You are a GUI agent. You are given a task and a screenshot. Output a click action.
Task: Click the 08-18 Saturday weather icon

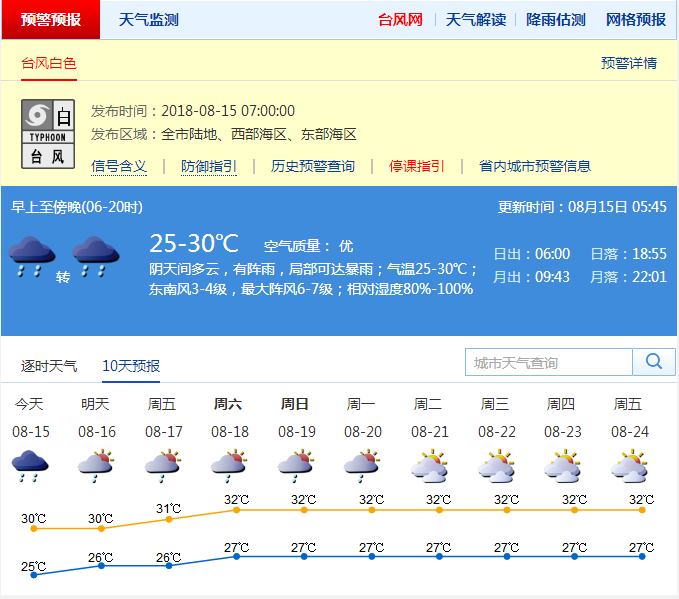click(x=229, y=465)
